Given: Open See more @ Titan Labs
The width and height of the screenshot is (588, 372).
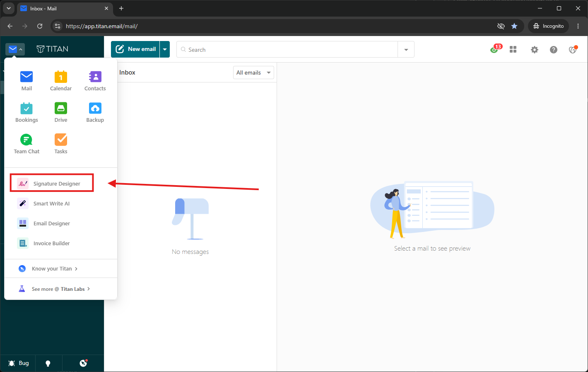Looking at the screenshot, I should click(55, 289).
